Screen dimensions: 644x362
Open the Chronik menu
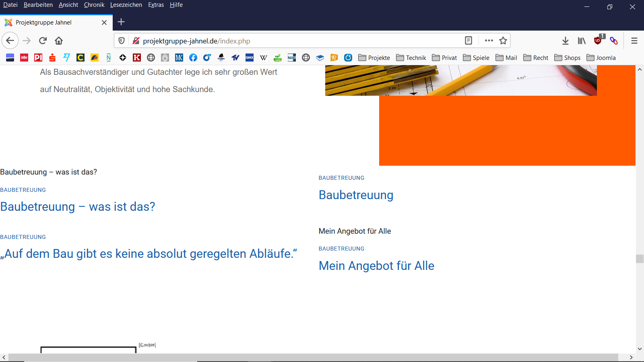tap(94, 5)
